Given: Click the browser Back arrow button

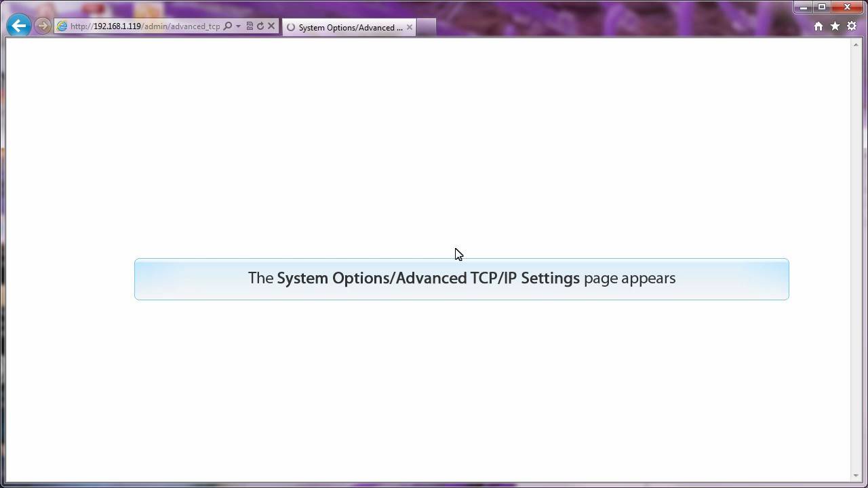Looking at the screenshot, I should point(19,26).
